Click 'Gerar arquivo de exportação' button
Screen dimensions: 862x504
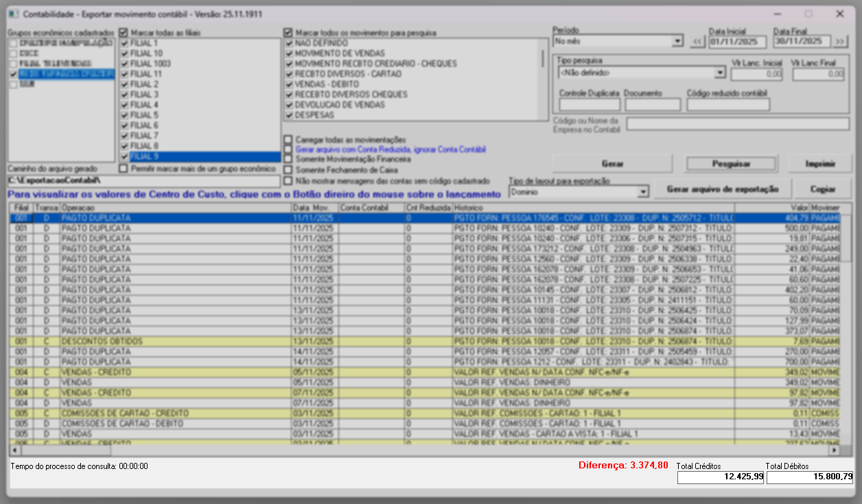722,190
